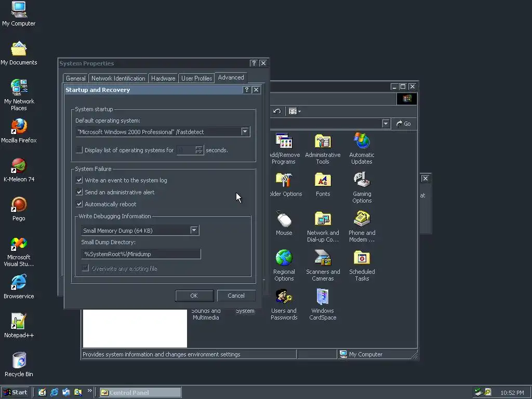Open Microsoft Visual Studio shortcut

click(x=19, y=252)
